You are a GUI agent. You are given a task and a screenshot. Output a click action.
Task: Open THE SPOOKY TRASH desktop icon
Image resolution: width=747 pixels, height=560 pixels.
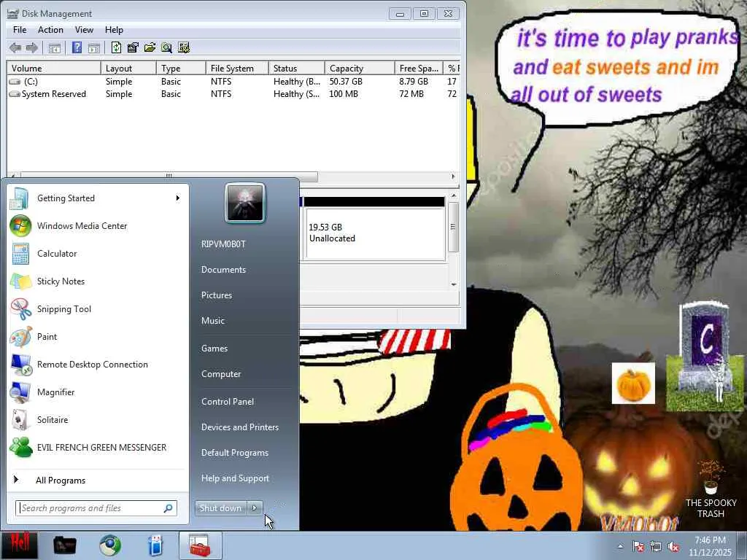point(711,489)
